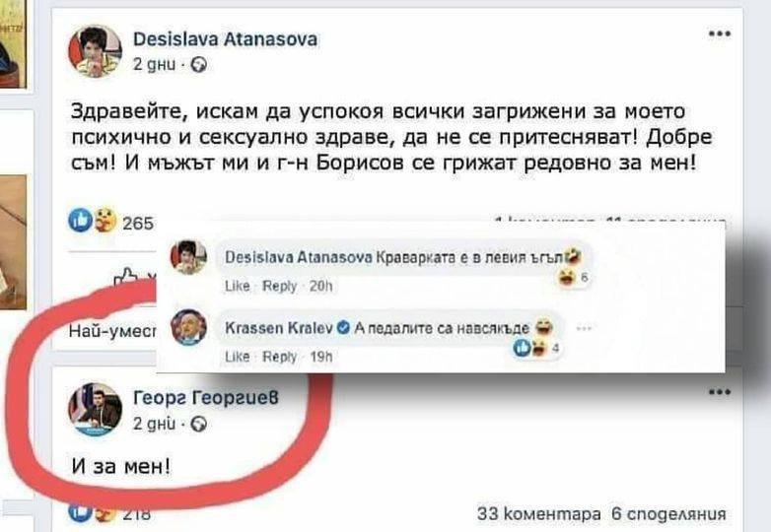Click the public globe icon under Desislava Atanasova
Viewport: 771px width, 532px height.
click(198, 65)
